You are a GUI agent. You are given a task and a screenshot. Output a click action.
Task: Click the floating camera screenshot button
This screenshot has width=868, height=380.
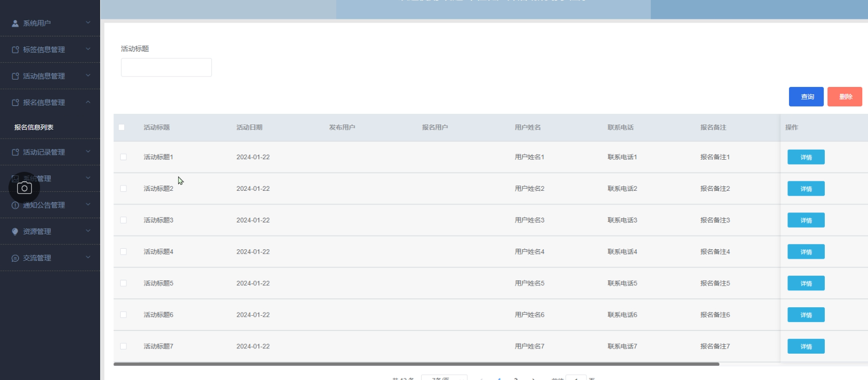pyautogui.click(x=24, y=188)
